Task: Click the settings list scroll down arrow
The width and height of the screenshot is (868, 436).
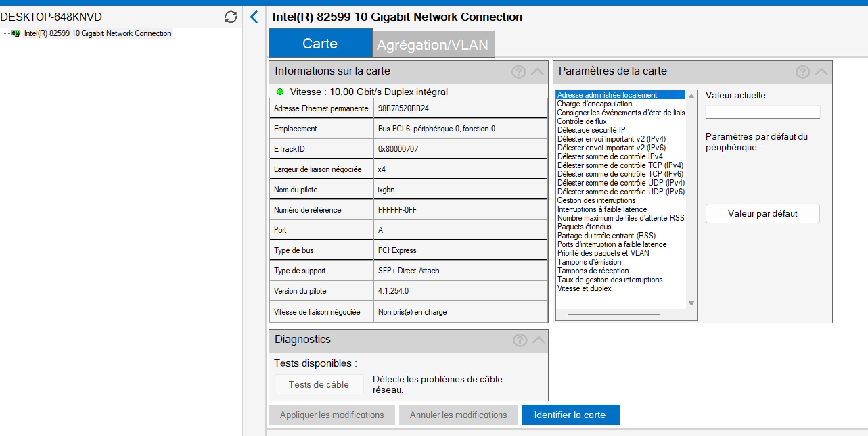Action: coord(691,303)
